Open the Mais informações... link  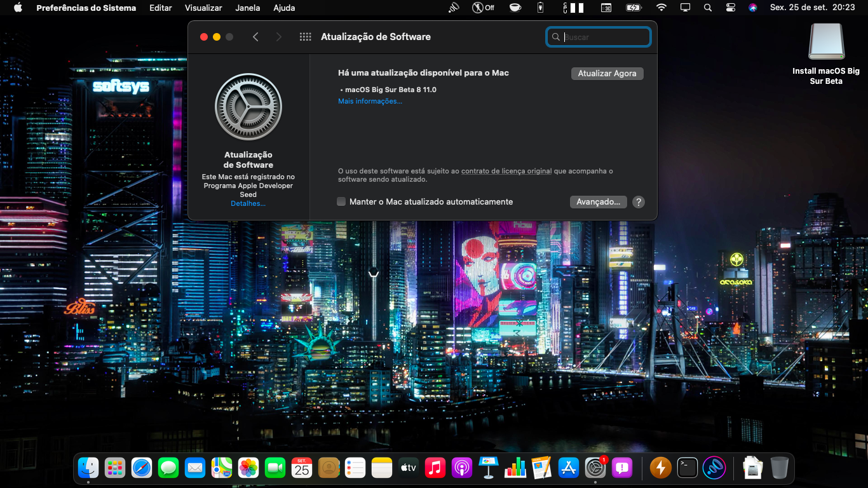[x=370, y=101]
